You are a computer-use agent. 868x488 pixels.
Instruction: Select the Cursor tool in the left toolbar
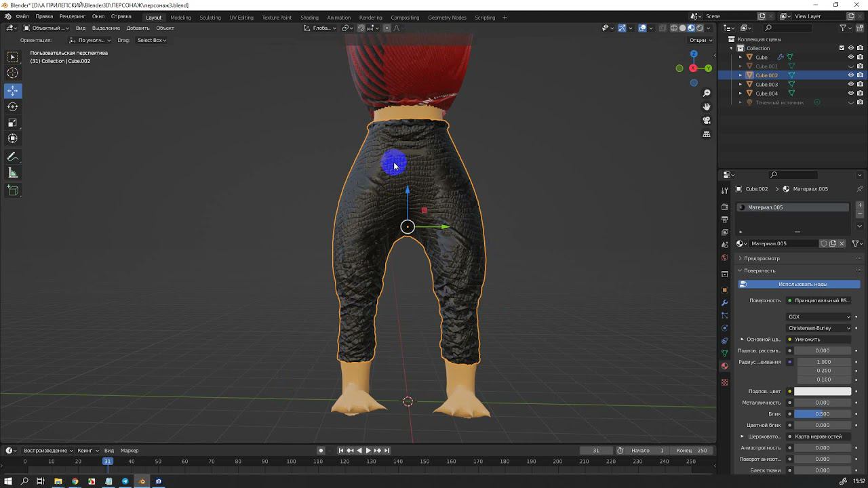[x=13, y=73]
